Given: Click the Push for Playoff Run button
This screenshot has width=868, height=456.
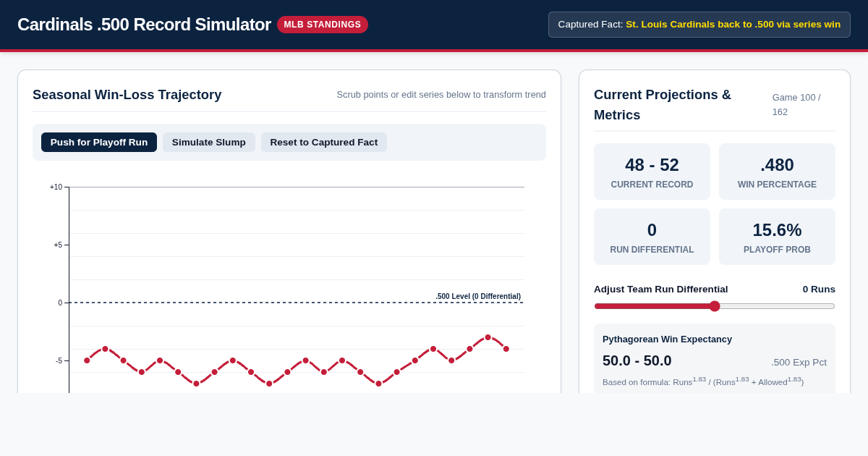Looking at the screenshot, I should point(99,142).
